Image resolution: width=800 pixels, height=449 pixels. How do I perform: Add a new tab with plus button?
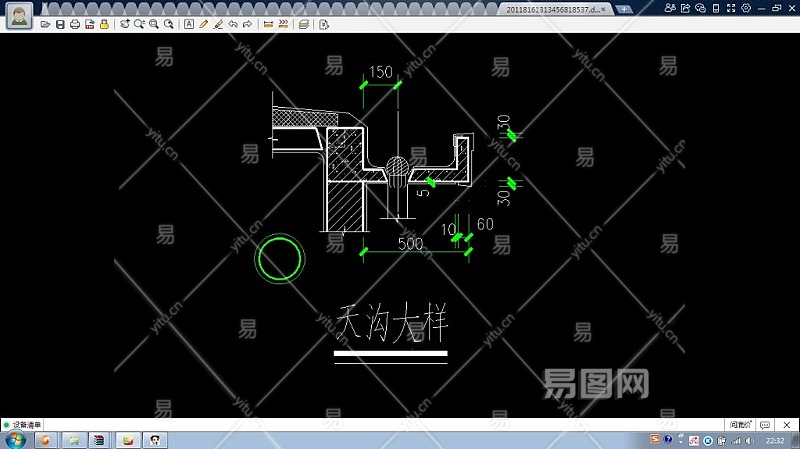623,9
